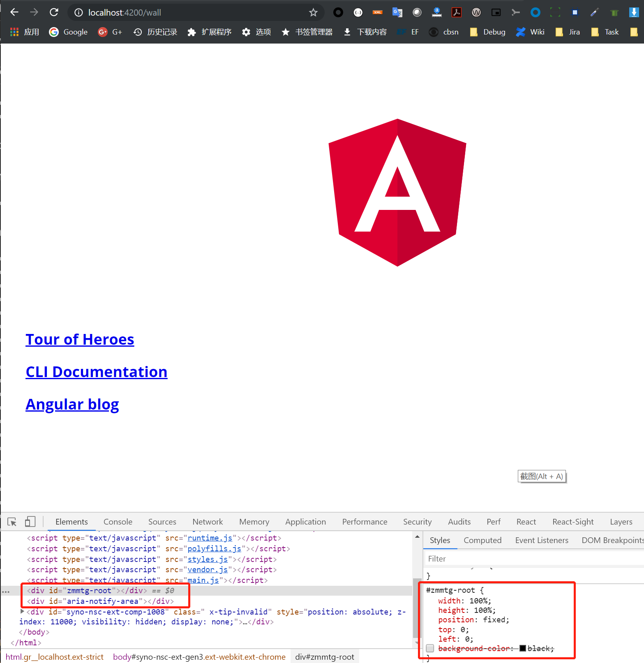Switch to the Computed styles tab
The height and width of the screenshot is (663, 644).
click(482, 540)
